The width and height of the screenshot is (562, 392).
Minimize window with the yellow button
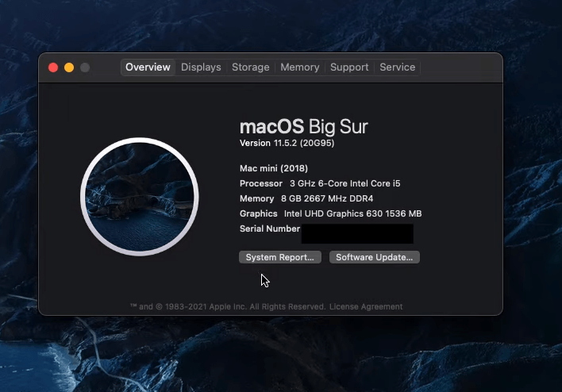tap(69, 67)
